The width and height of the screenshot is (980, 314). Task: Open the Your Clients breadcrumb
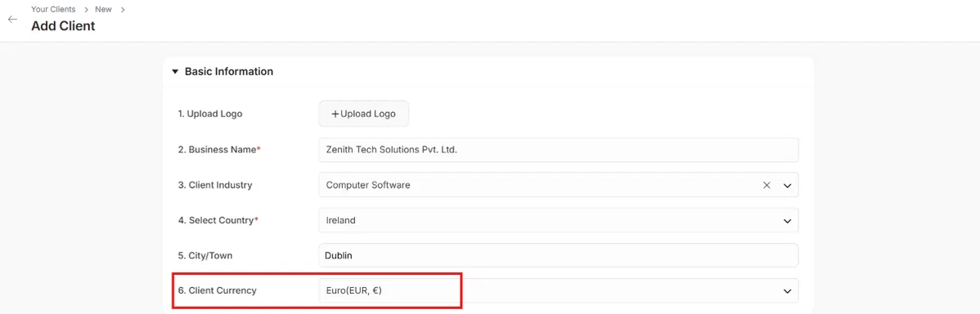(53, 9)
